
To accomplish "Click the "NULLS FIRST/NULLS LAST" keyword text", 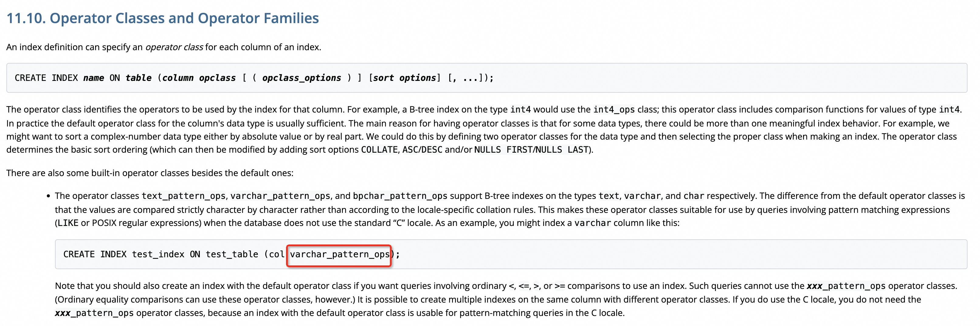I will (531, 150).
